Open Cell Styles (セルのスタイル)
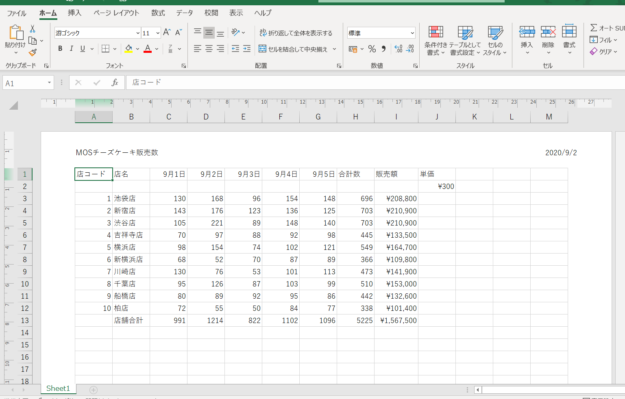Viewport: 625px width, 399px height. click(x=495, y=41)
